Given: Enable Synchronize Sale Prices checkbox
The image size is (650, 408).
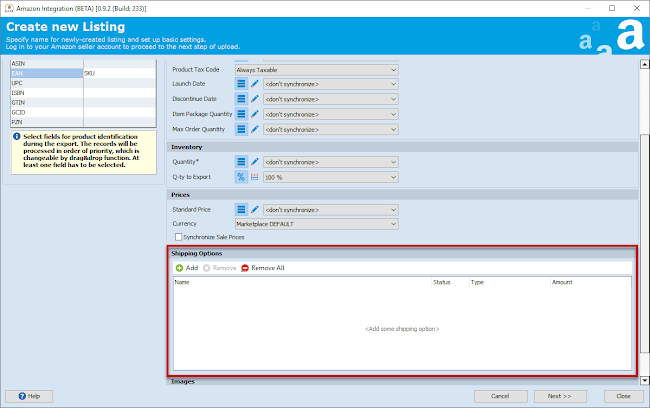Looking at the screenshot, I should click(x=178, y=237).
